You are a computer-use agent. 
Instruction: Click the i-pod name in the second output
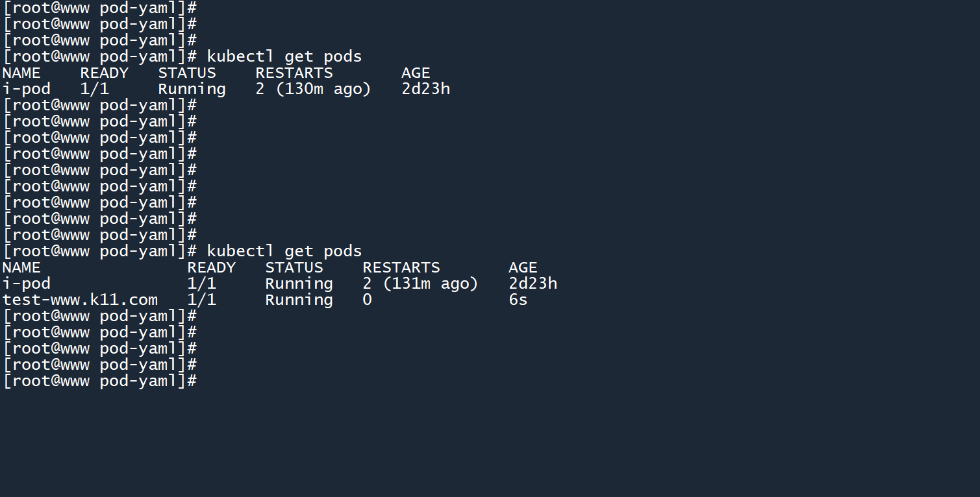pos(26,284)
